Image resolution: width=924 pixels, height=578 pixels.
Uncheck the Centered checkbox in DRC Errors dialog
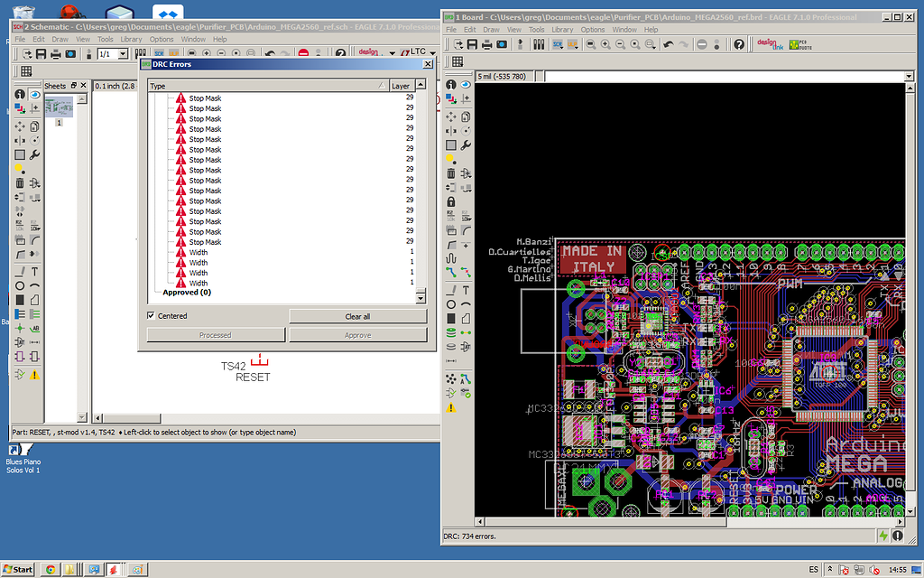tap(152, 315)
